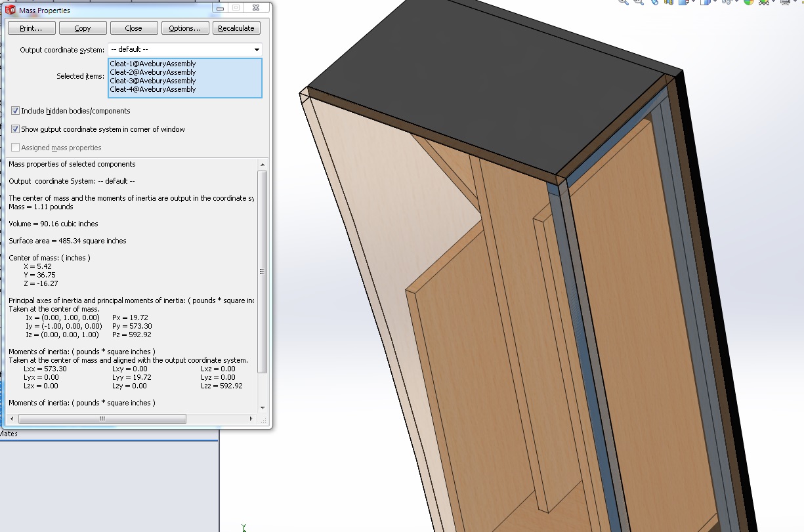Click the horizontal scrollbar right arrow

[x=251, y=419]
